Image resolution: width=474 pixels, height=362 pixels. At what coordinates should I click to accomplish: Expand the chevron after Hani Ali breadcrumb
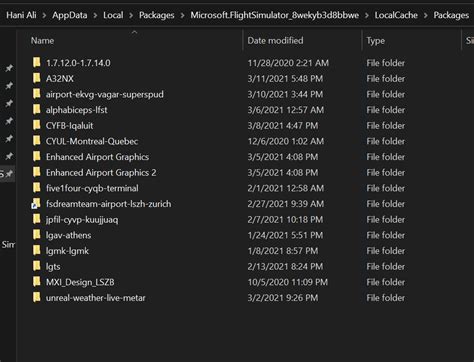click(x=44, y=15)
